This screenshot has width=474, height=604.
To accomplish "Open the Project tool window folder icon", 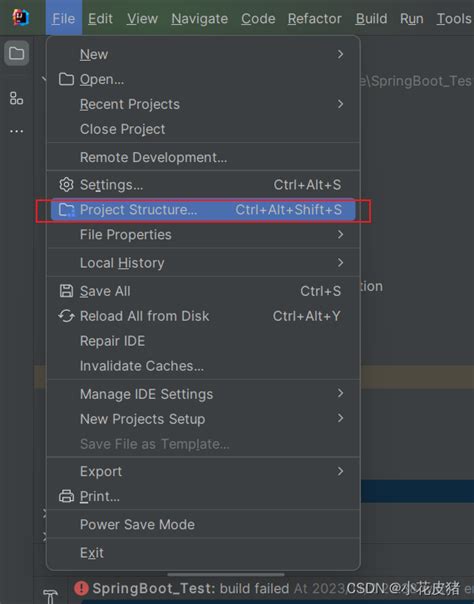I will coord(17,53).
